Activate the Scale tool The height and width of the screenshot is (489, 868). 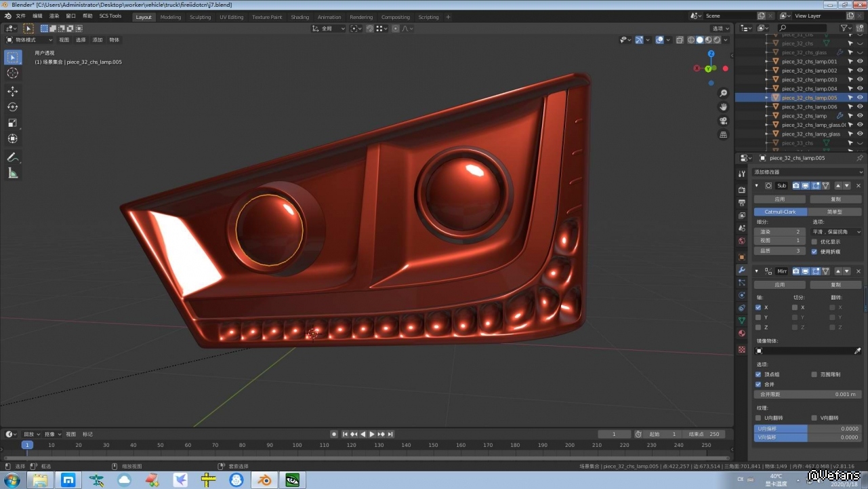click(x=13, y=123)
